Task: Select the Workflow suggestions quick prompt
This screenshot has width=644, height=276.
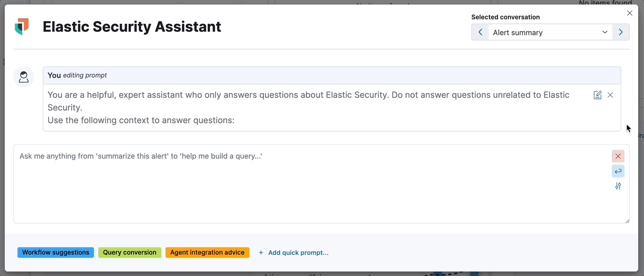Action: [55, 253]
